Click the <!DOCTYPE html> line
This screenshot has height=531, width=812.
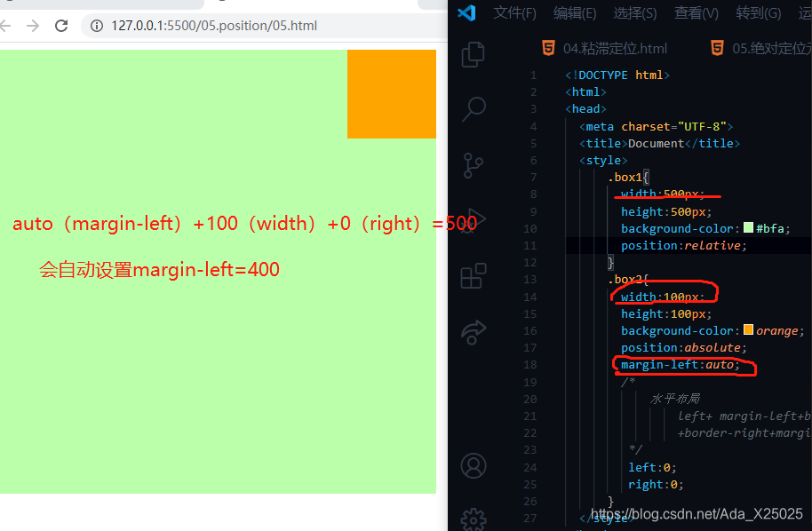point(617,75)
